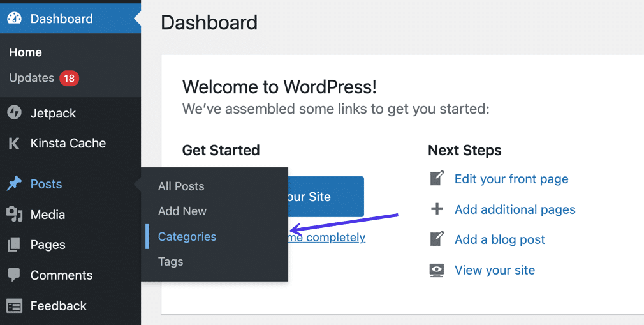
Task: Open Tags from the Posts flyout
Action: (170, 262)
